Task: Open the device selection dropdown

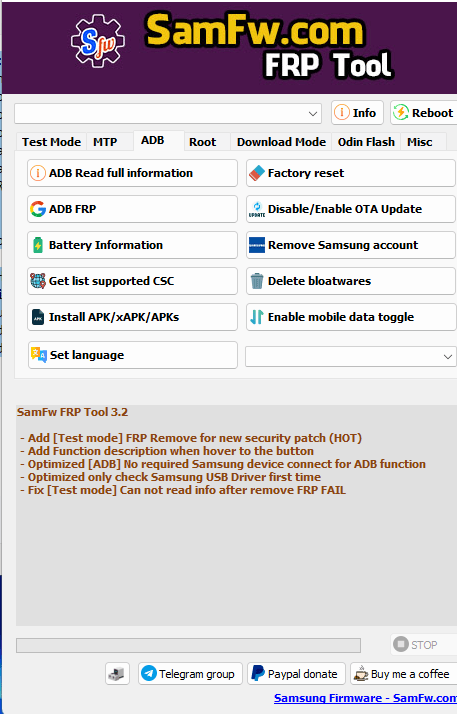Action: click(x=168, y=113)
